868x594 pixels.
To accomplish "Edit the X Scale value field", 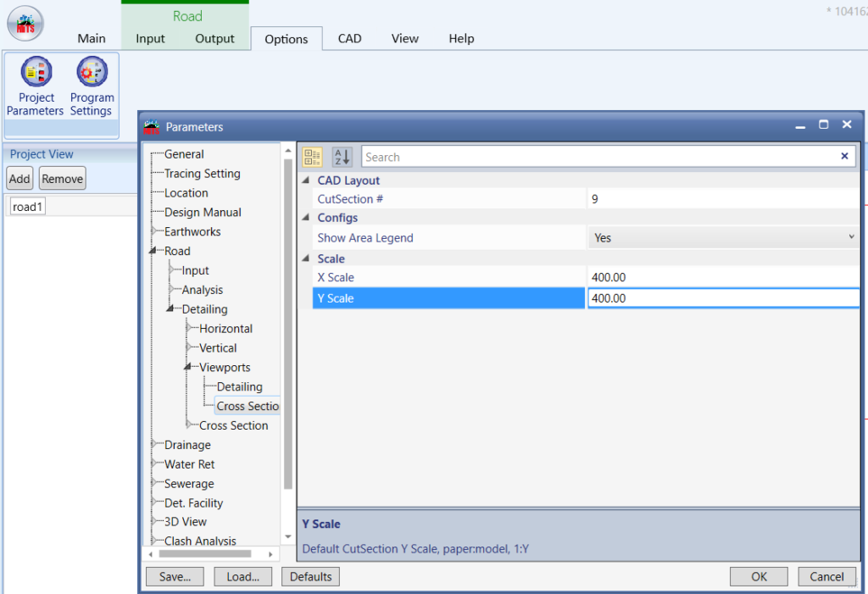I will click(724, 277).
